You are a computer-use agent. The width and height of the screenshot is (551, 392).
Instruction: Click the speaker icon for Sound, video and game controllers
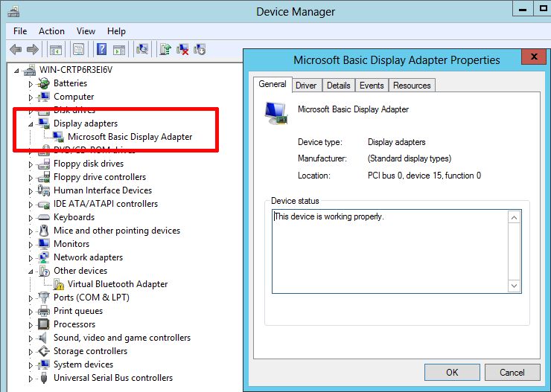tap(42, 338)
